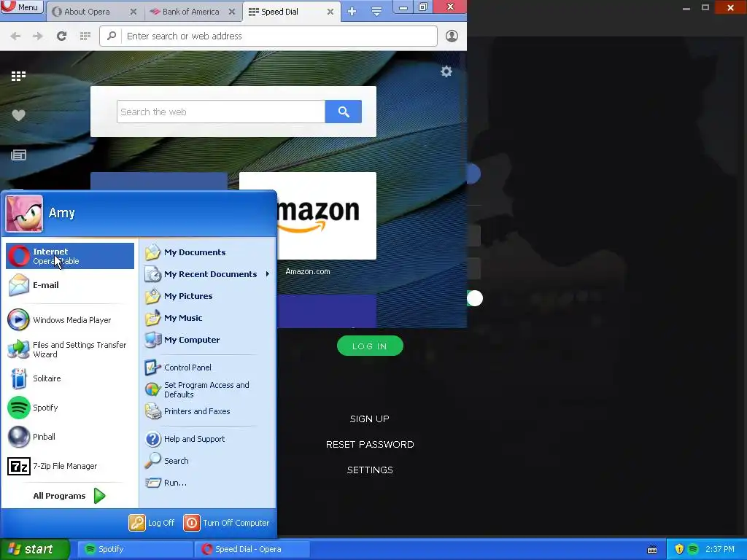Toggle the white switch in Spotify window

click(475, 298)
